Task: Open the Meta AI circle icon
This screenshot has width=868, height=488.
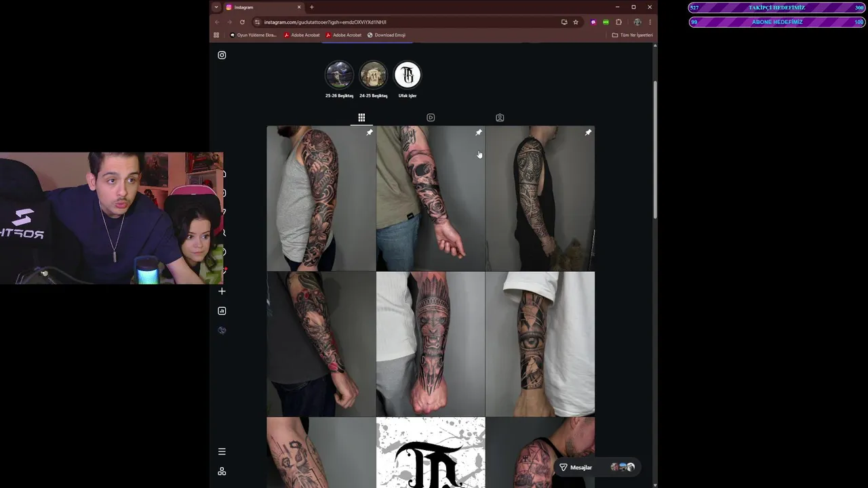Action: [x=222, y=331]
